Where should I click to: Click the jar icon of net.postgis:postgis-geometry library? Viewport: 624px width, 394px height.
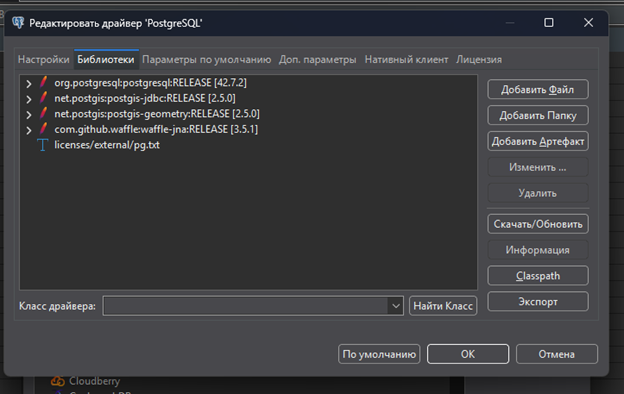tap(43, 113)
